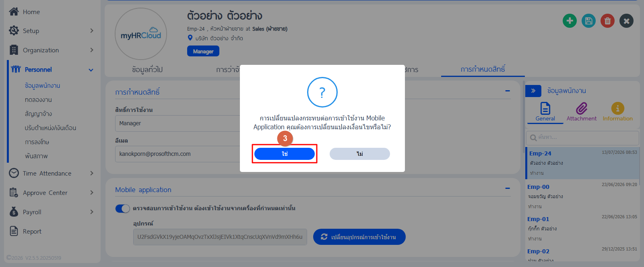Click the Home icon in sidebar

coord(14,12)
